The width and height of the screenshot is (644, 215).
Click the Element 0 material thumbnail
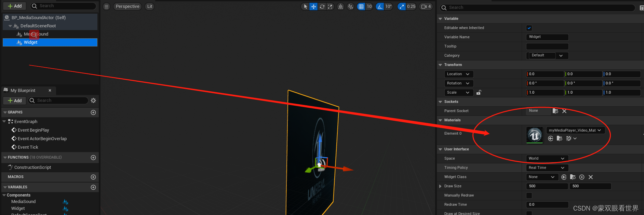pyautogui.click(x=535, y=135)
